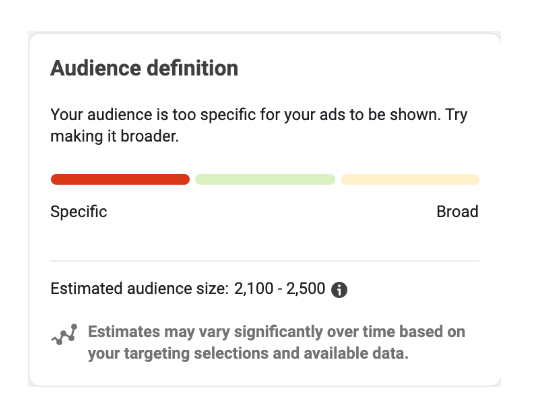Select the red Specific segment of audience gauge
Screen dimensions: 541x405
(120, 179)
